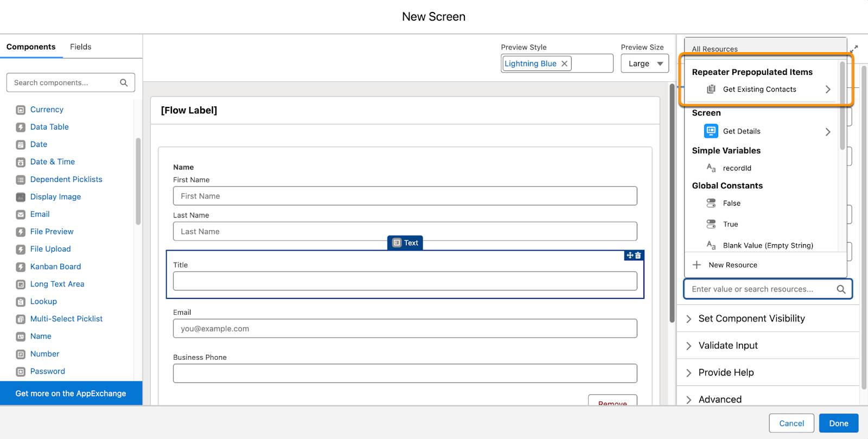Click the components list scrollbar
Image resolution: width=868 pixels, height=439 pixels.
click(138, 181)
